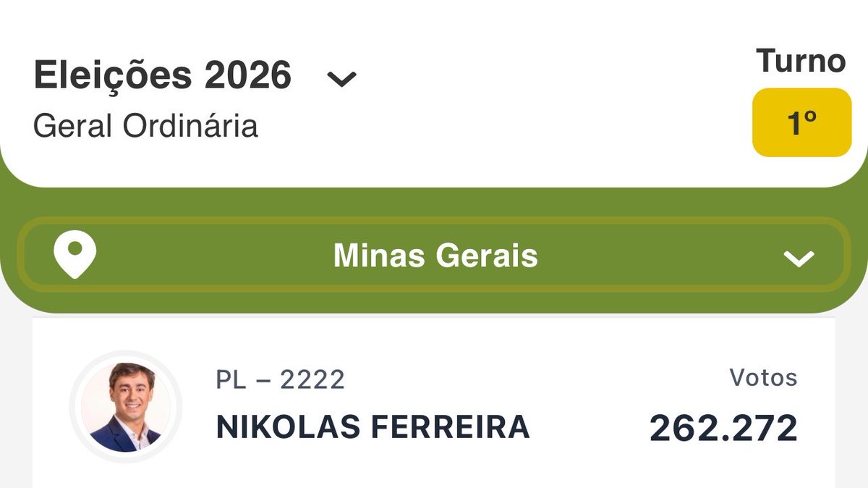This screenshot has height=488, width=868.
Task: Click the Eleições 2026 heading
Action: coord(163,75)
